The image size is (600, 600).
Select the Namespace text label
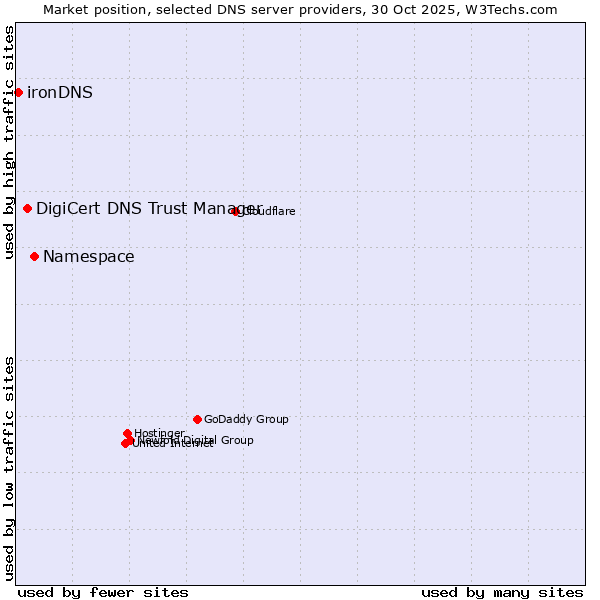(88, 257)
